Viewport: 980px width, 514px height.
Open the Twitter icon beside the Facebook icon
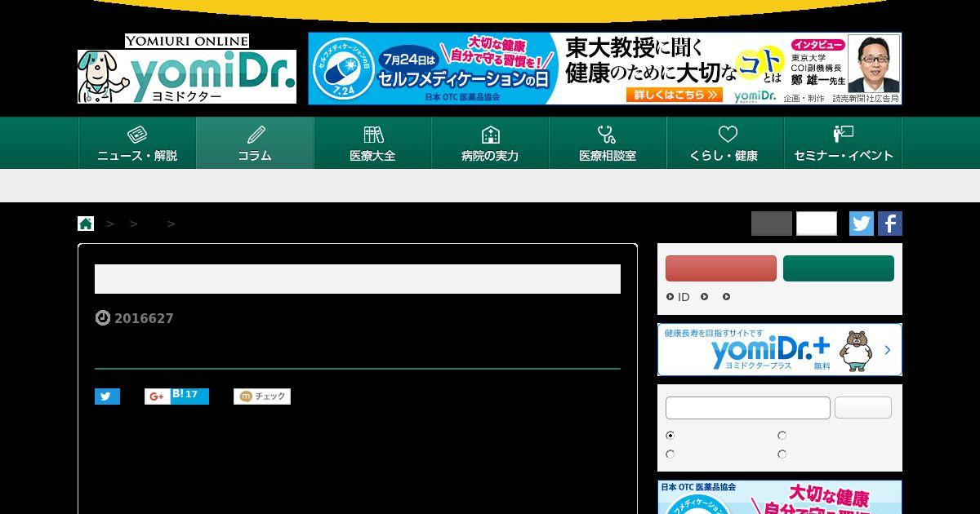(862, 224)
